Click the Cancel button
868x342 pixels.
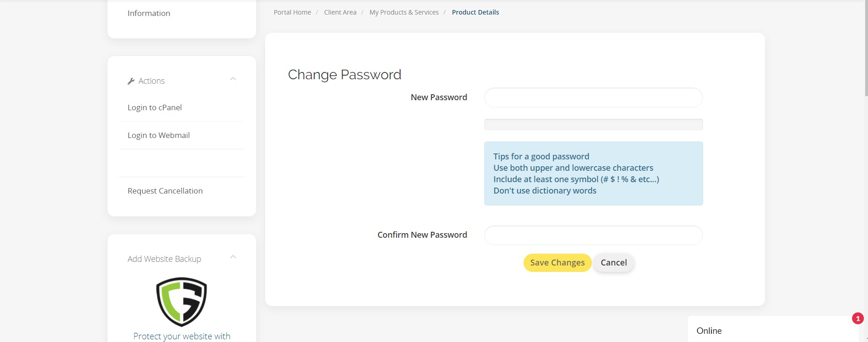coord(614,263)
